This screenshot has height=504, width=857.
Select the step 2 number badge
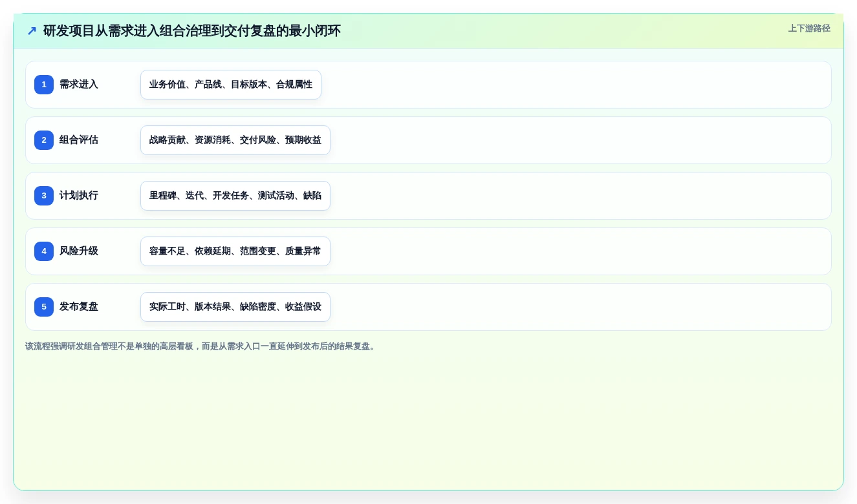(44, 140)
